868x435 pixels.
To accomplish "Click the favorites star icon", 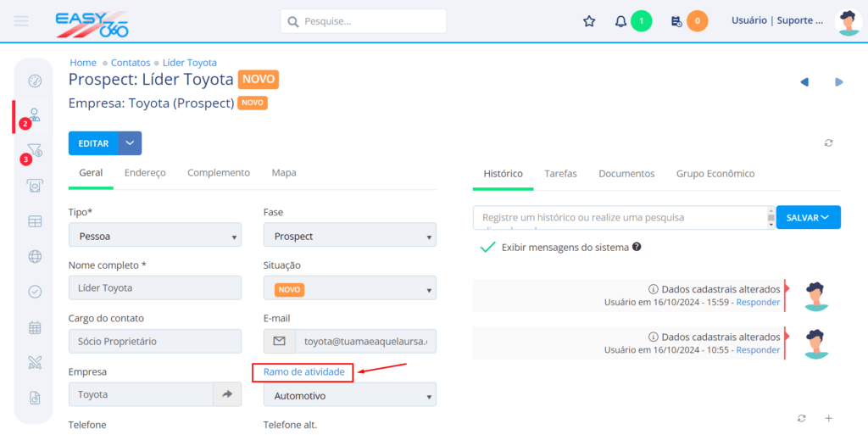I will (x=589, y=21).
